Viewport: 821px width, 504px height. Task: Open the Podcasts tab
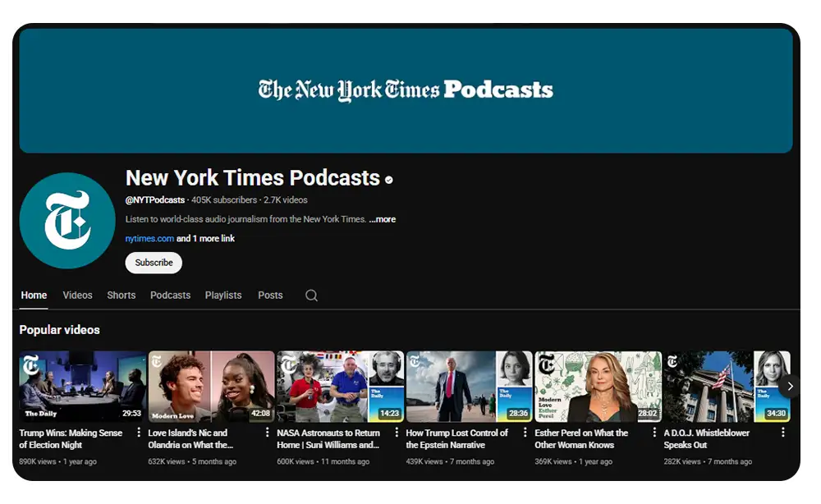tap(170, 295)
